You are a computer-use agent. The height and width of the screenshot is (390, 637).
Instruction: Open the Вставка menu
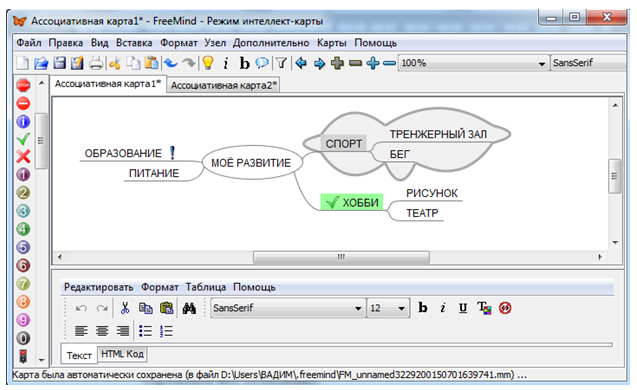[x=134, y=43]
